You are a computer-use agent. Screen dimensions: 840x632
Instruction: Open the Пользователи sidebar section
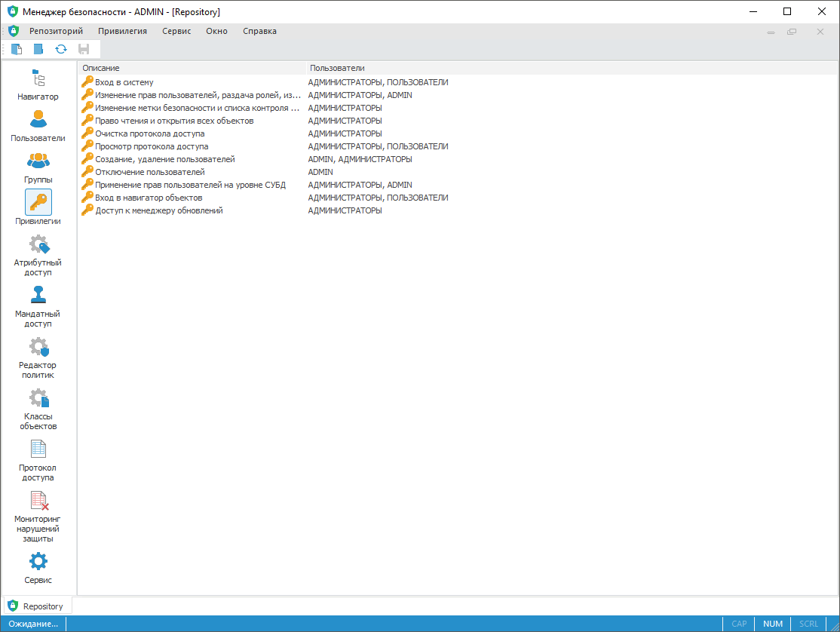38,127
